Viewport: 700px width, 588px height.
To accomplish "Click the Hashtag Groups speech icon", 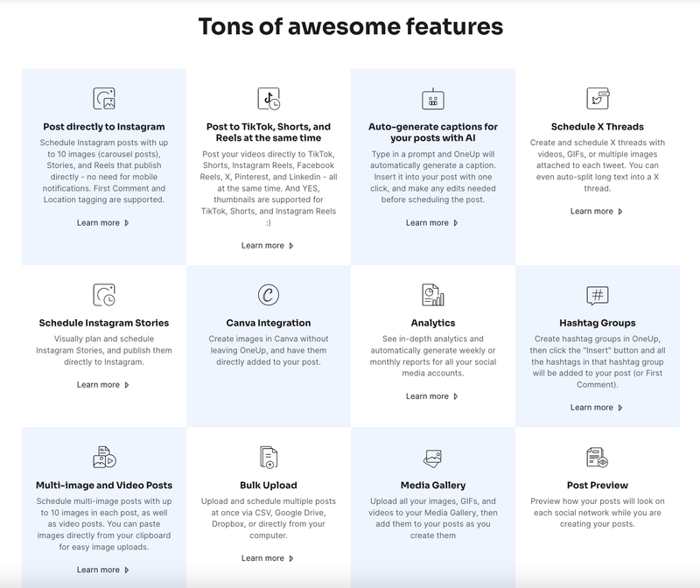I will tap(598, 295).
